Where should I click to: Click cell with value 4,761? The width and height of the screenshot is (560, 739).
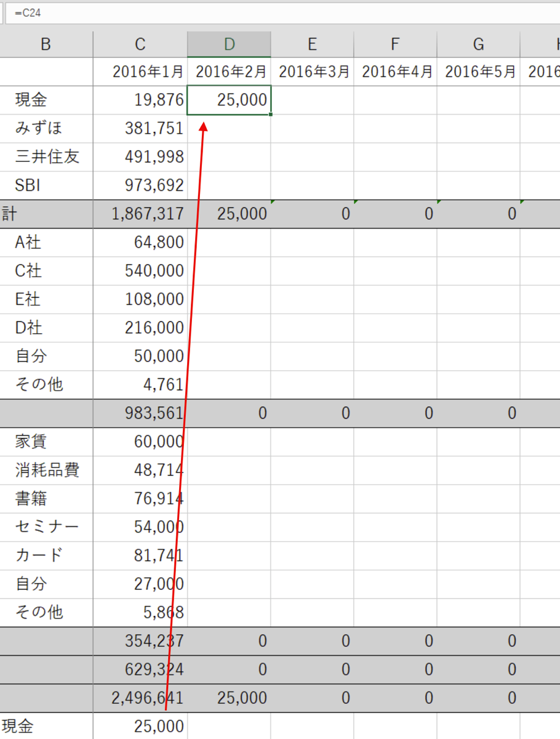tap(140, 384)
